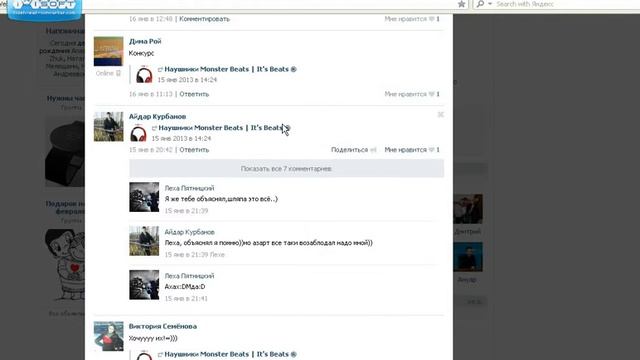Screen dimensions: 640x360
Task: Open headphones link in Виктория Семёнова post
Action: [230, 354]
